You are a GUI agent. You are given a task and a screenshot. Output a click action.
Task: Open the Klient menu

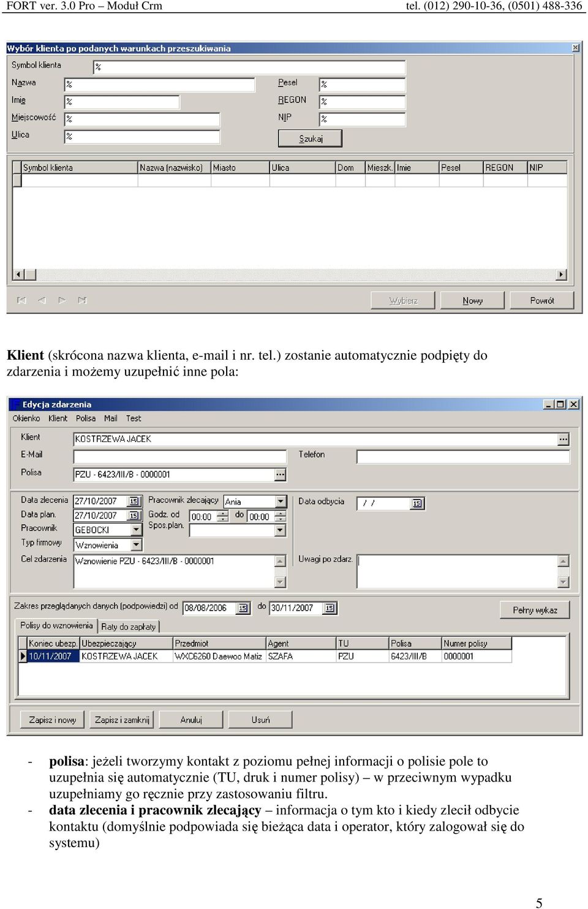(58, 419)
